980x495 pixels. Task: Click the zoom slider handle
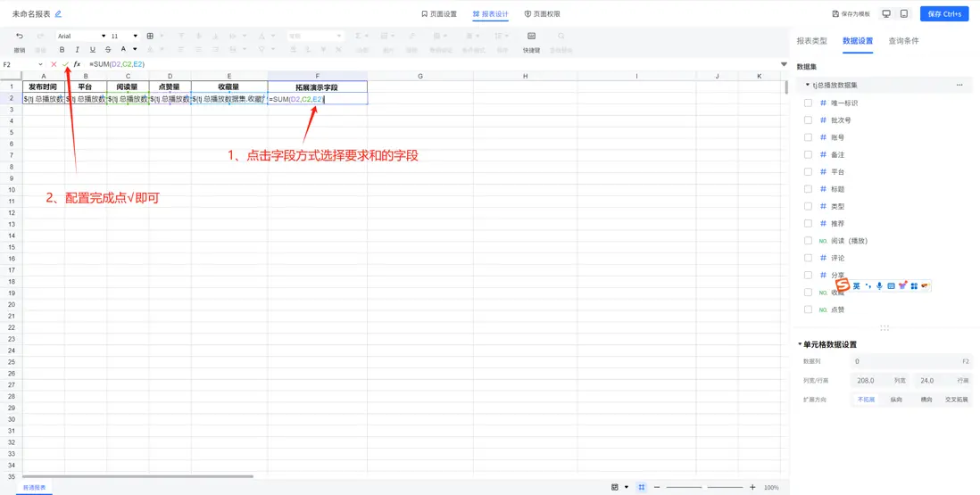click(x=704, y=487)
